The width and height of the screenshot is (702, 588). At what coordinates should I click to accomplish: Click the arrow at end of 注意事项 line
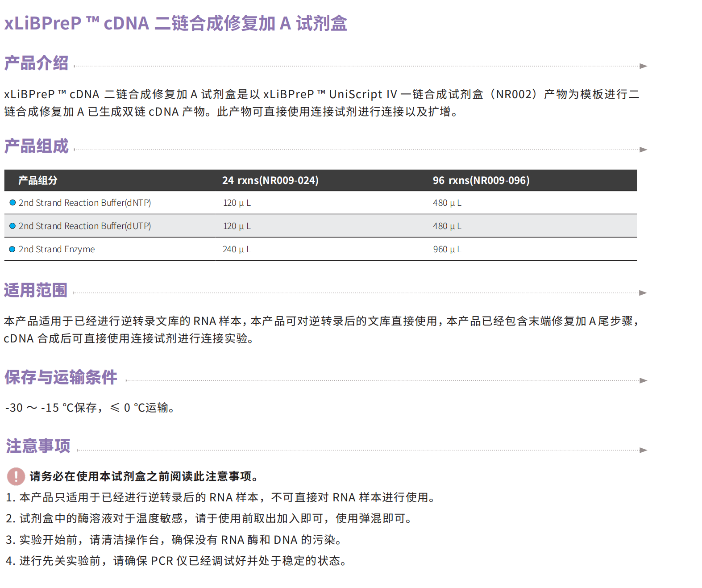643,450
